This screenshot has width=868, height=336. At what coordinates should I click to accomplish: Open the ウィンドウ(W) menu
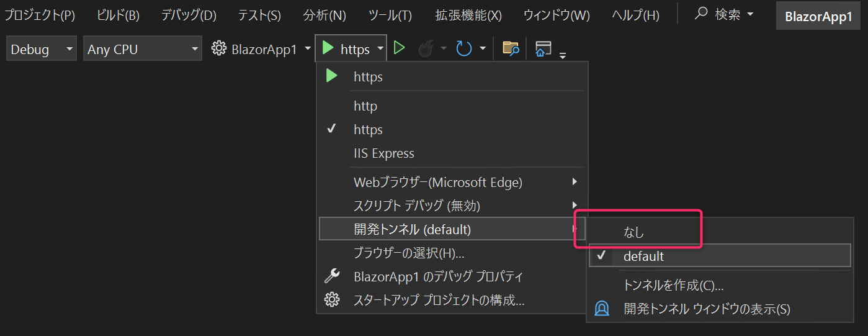(x=557, y=16)
